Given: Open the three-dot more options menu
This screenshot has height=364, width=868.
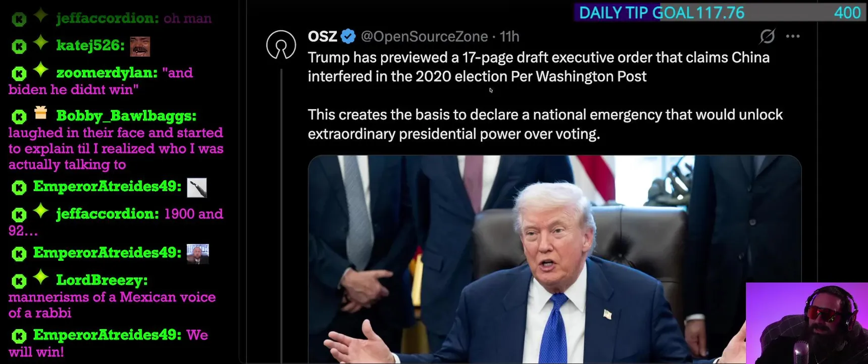Looking at the screenshot, I should (x=793, y=36).
